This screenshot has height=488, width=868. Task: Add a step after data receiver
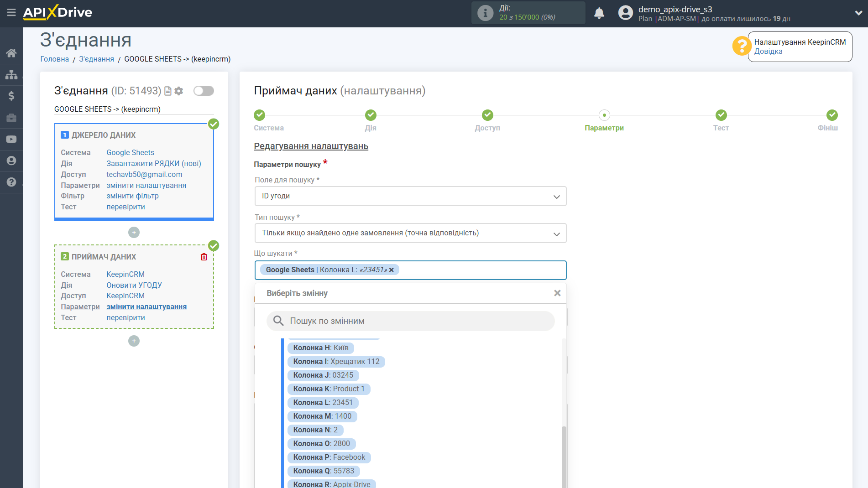tap(134, 341)
